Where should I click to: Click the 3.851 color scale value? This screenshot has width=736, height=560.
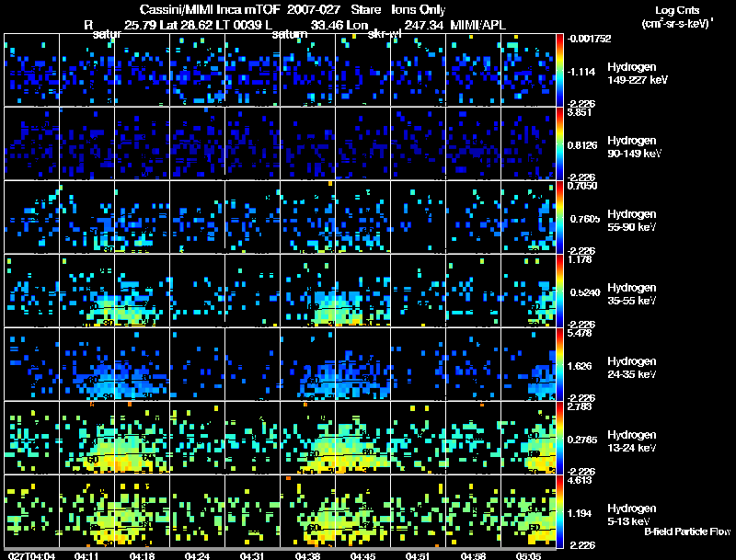coord(580,112)
